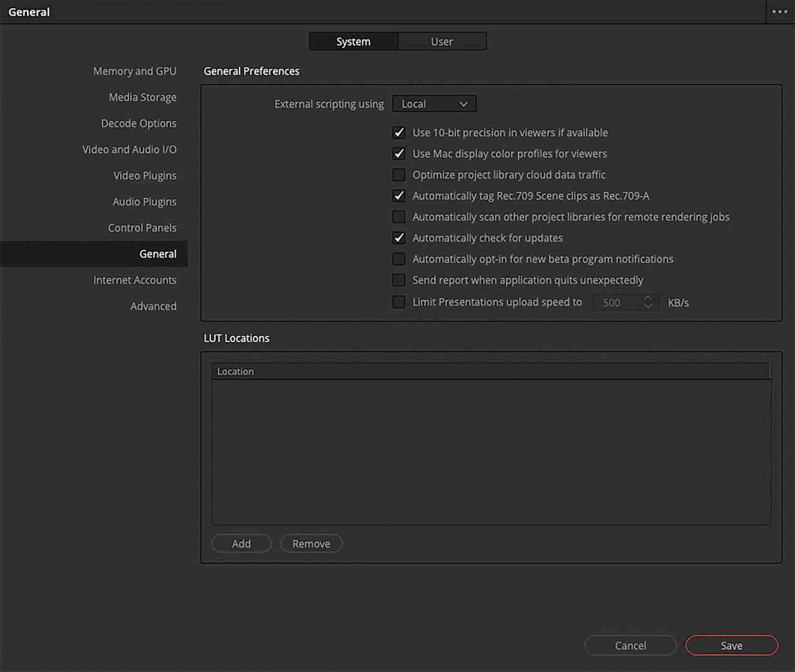Enable Send report when application quits unexpectedly
Viewport: 795px width, 672px height.
399,280
